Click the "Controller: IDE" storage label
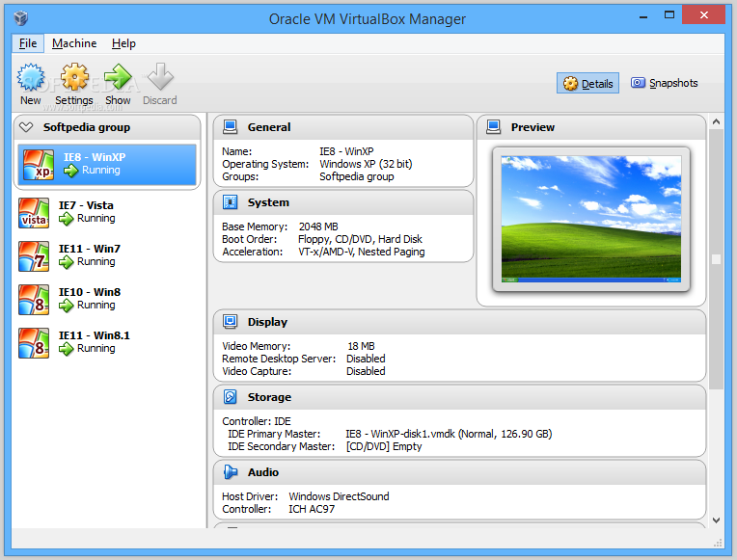The width and height of the screenshot is (737, 560). coord(257,421)
